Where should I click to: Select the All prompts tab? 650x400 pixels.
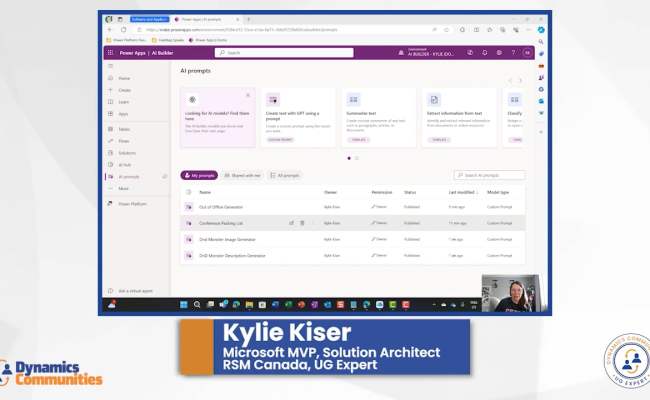tap(284, 175)
